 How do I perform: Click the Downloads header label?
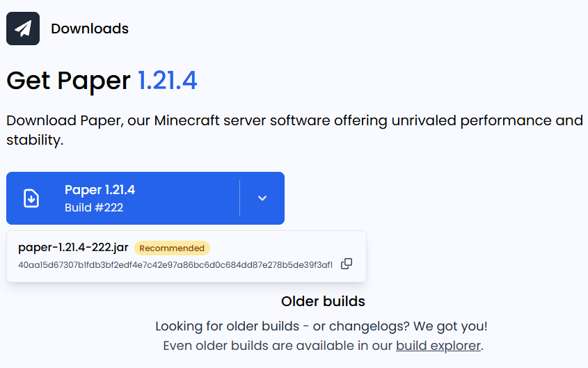pos(90,29)
